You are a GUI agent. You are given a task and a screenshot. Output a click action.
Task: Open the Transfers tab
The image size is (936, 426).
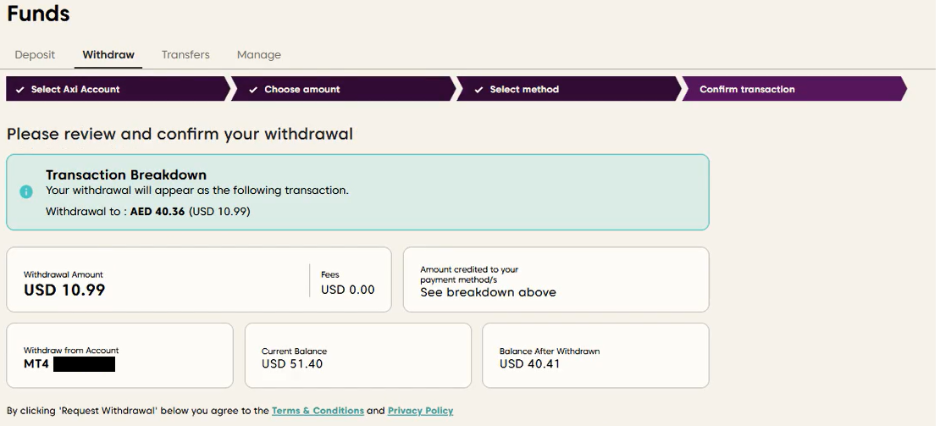[185, 55]
